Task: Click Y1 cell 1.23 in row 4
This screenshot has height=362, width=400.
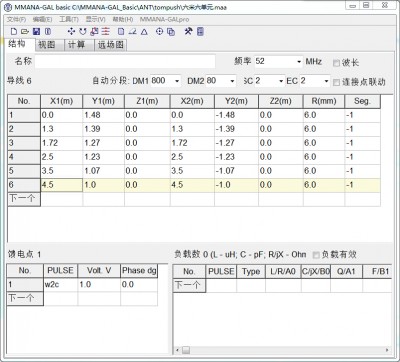Action: click(x=103, y=157)
